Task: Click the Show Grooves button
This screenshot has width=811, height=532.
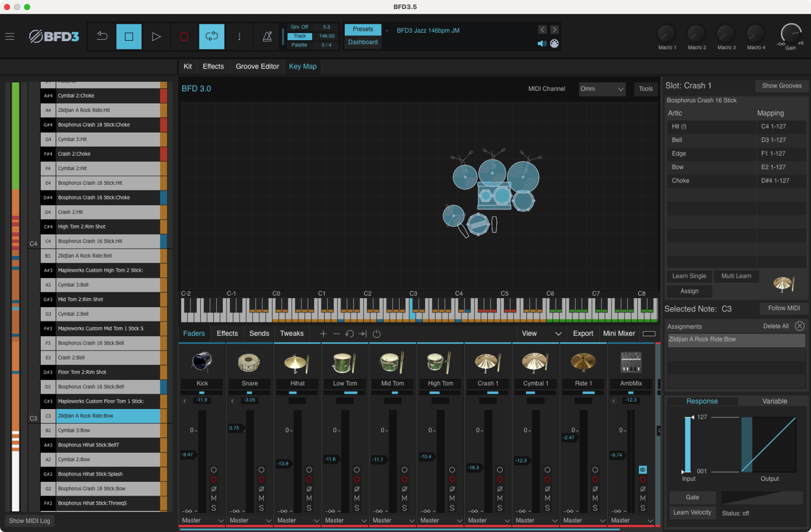Action: coord(781,86)
